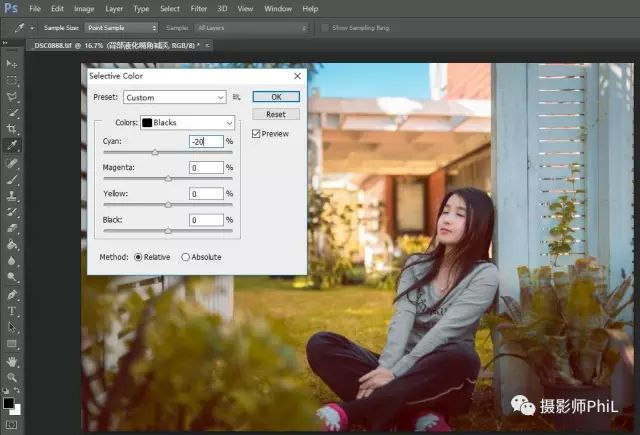Select the Rectangular Marquee tool
This screenshot has height=435, width=640.
pos(11,80)
